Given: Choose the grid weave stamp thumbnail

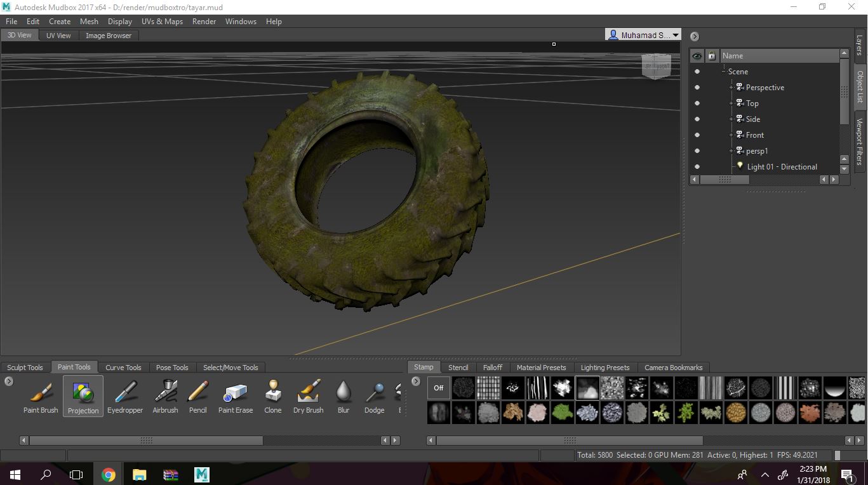Looking at the screenshot, I should [x=488, y=388].
